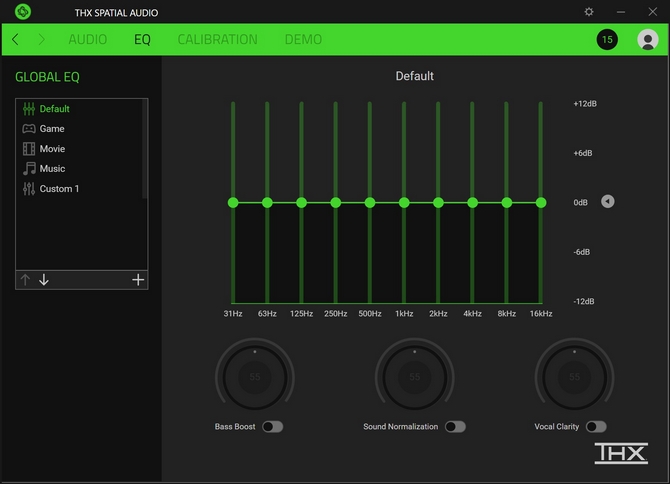Screen dimensions: 670x484
Task: Select the EQ tab
Action: click(142, 39)
